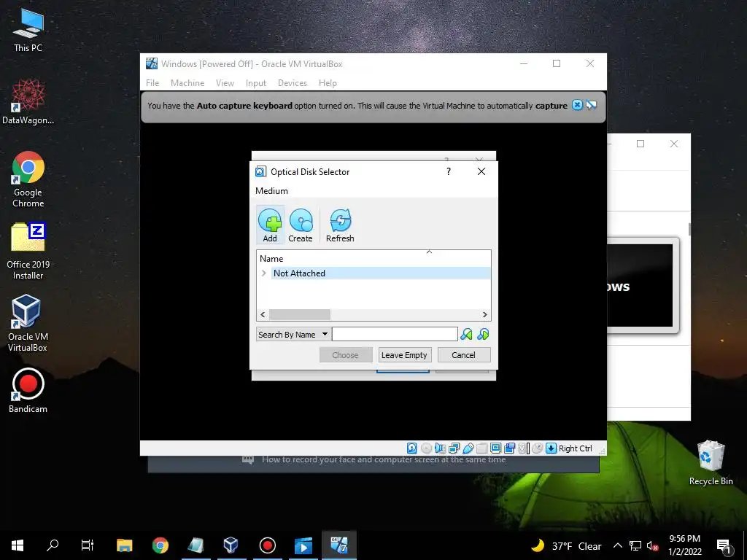This screenshot has height=560, width=747.
Task: Click the Choose button
Action: pos(345,355)
